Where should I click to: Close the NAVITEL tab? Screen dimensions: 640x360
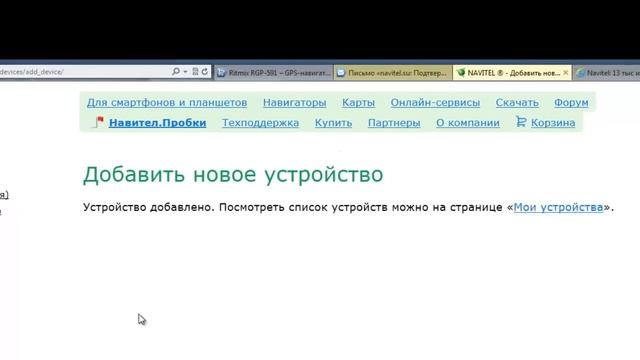[565, 73]
